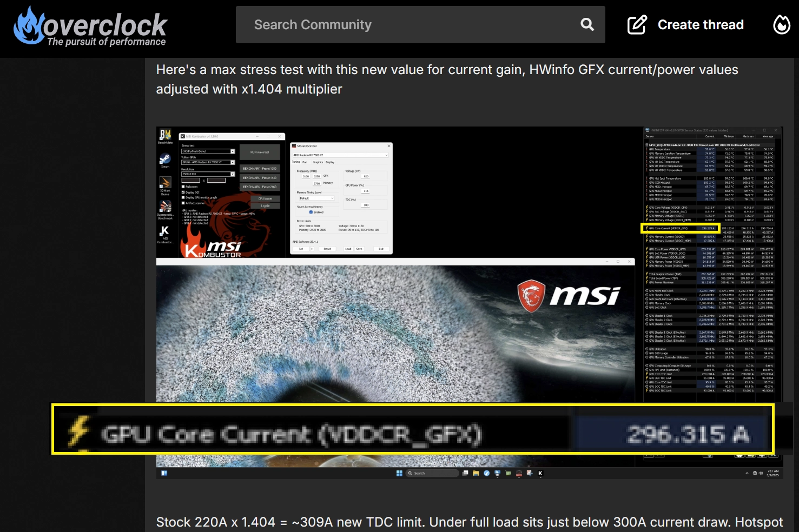Switch to the Display tab in MoreClockTool
Screen dimensions: 799x532
coord(330,162)
